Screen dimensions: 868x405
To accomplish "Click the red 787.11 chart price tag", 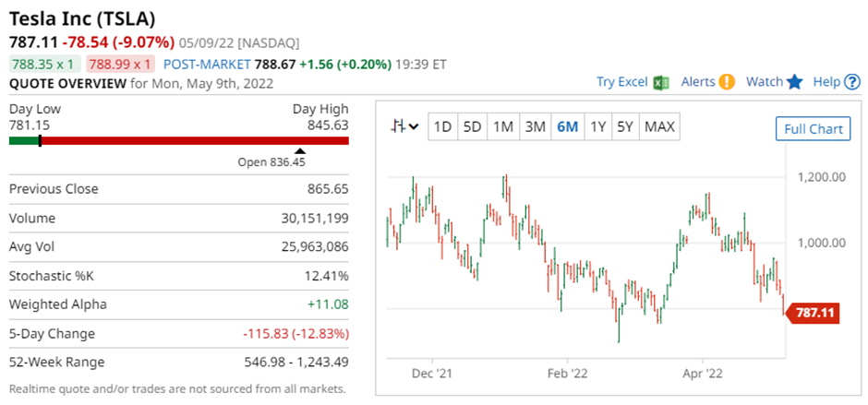I will pos(813,313).
